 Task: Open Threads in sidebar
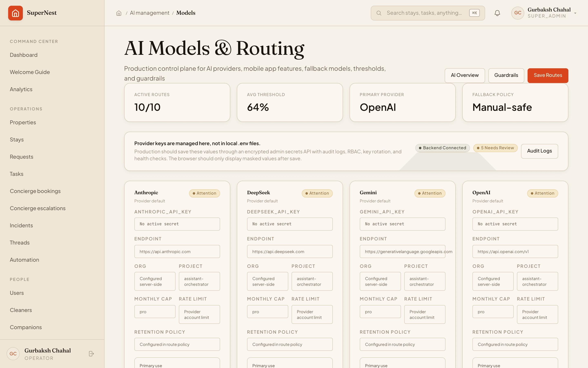20,243
